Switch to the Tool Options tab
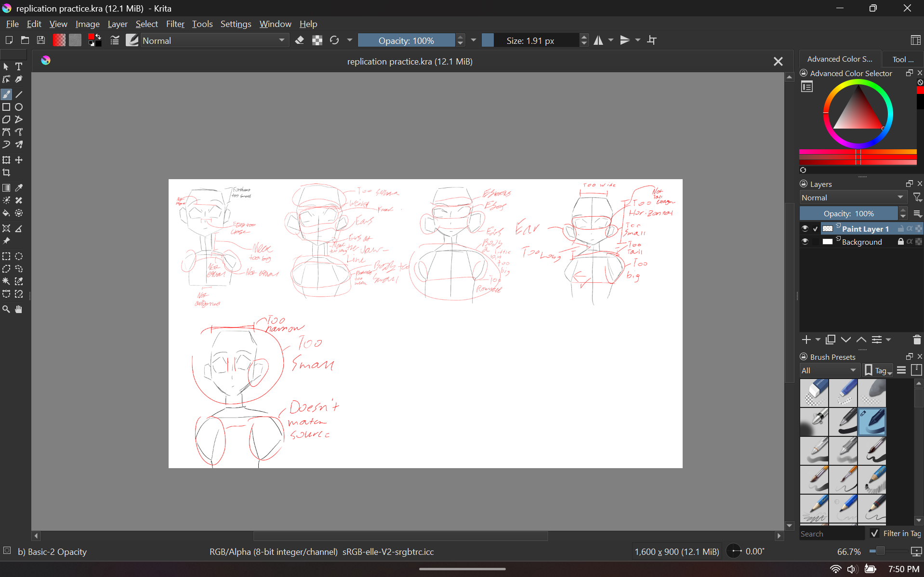Viewport: 924px width, 577px height. click(x=902, y=59)
